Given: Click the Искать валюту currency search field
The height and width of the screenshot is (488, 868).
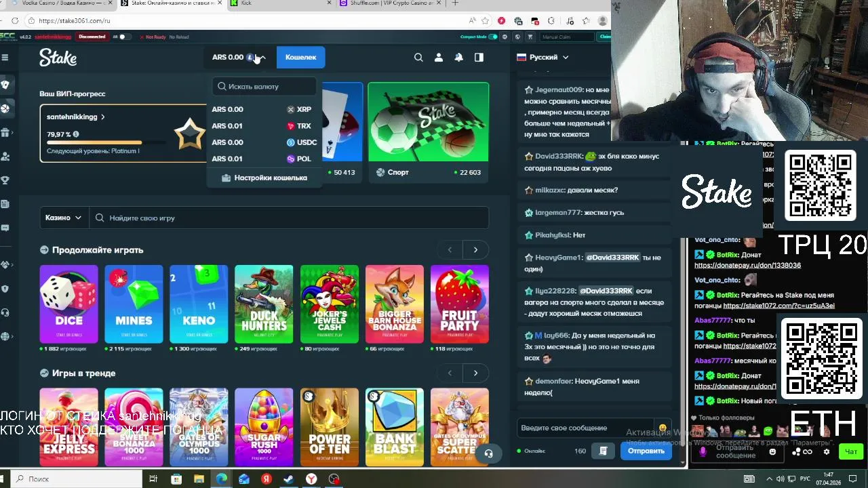Looking at the screenshot, I should click(264, 87).
